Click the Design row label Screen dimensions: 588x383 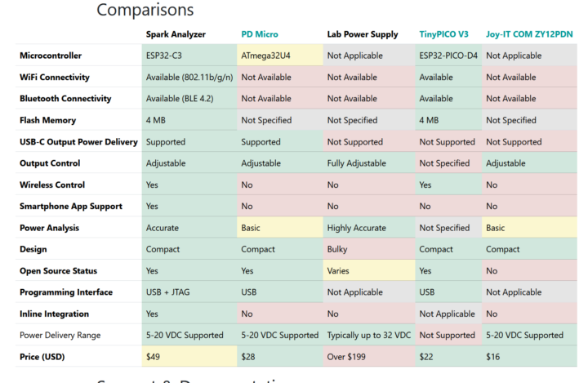point(33,249)
